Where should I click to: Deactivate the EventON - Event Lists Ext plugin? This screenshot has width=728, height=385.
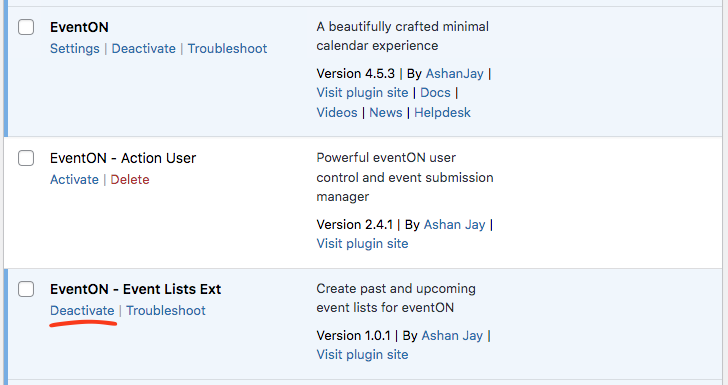pyautogui.click(x=82, y=310)
